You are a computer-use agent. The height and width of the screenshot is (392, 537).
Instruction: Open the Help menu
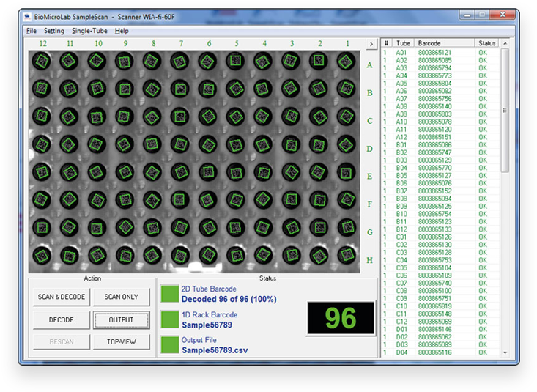(122, 31)
